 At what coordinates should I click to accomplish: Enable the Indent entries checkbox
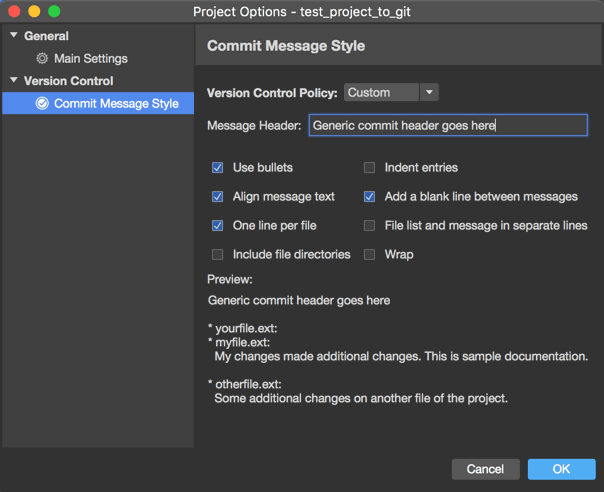pos(369,168)
